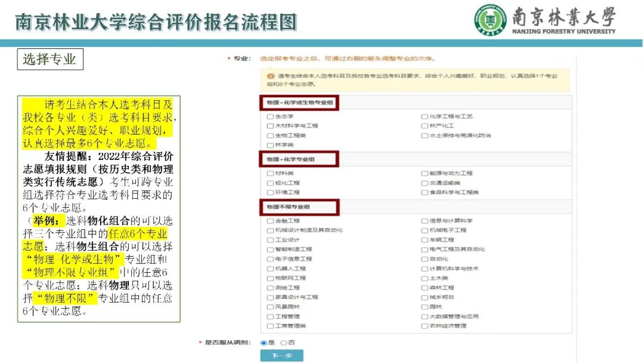Viewport: 644px width, 363px height.
Task: Check the 材料类 checkbox
Action: click(x=270, y=173)
